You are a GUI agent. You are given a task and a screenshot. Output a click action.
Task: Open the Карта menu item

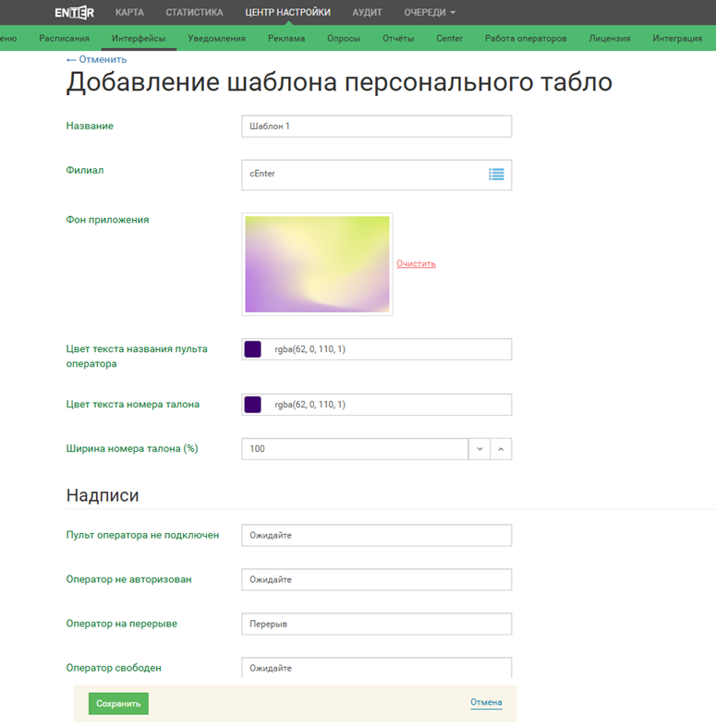pos(129,13)
